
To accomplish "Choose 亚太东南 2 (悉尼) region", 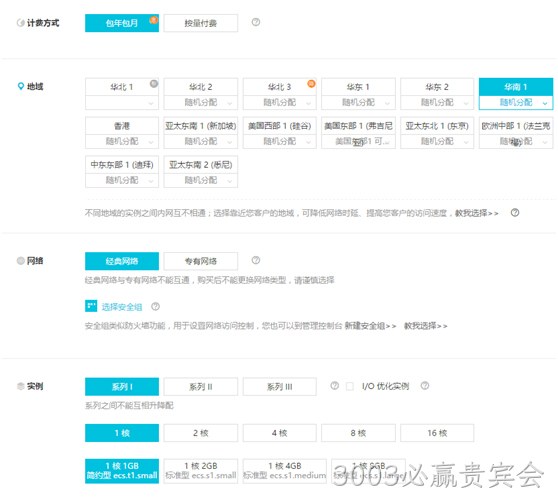I will [201, 165].
